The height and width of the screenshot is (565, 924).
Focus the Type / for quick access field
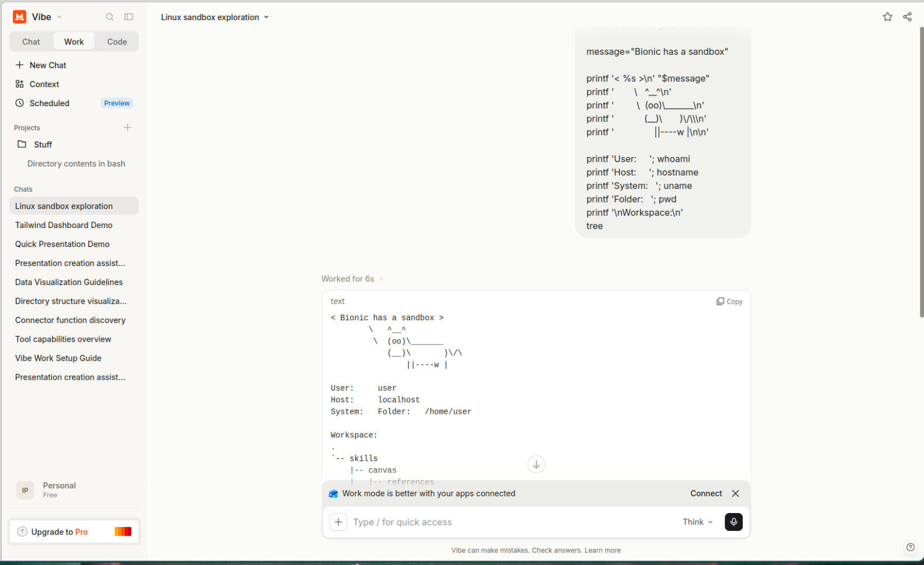pyautogui.click(x=514, y=522)
